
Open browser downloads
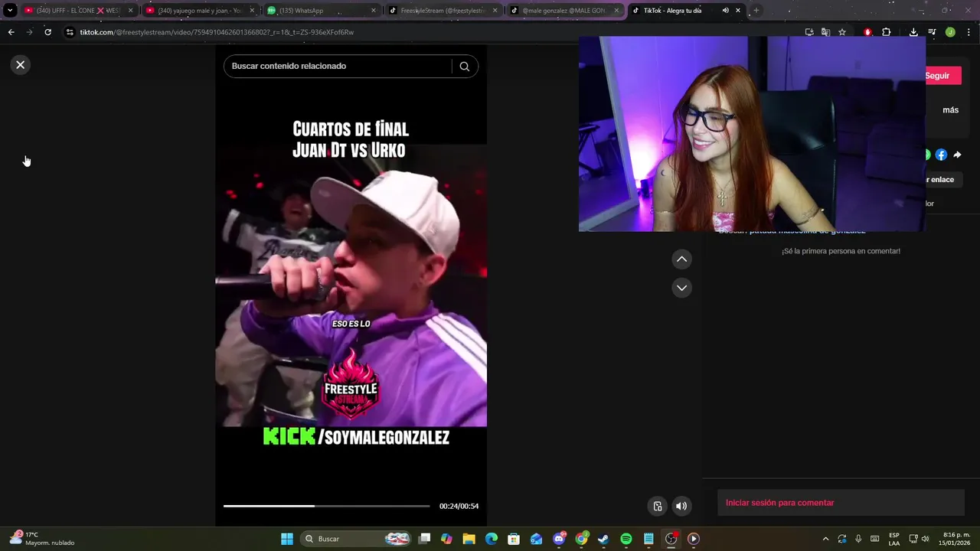[913, 32]
